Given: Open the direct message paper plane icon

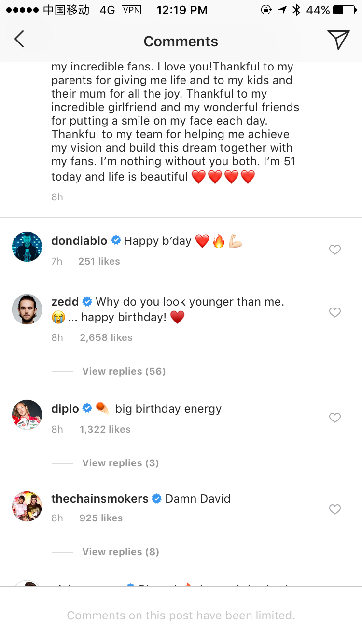Looking at the screenshot, I should [x=338, y=40].
